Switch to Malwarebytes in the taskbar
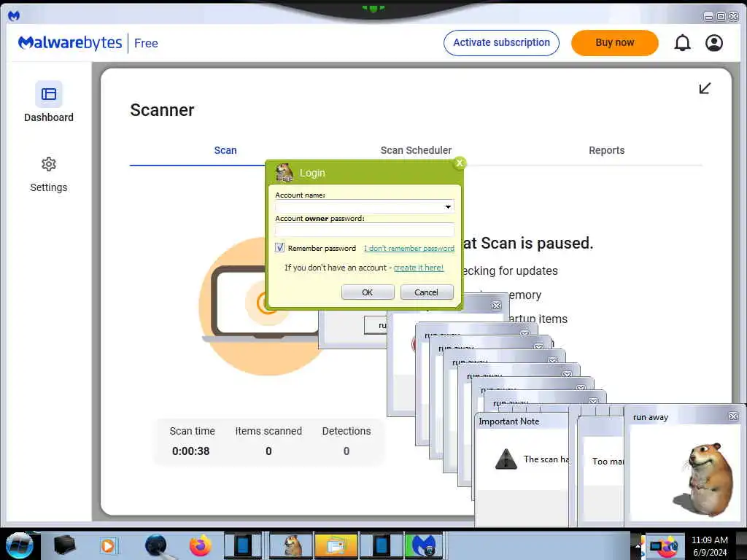The image size is (747, 560). coord(424,545)
